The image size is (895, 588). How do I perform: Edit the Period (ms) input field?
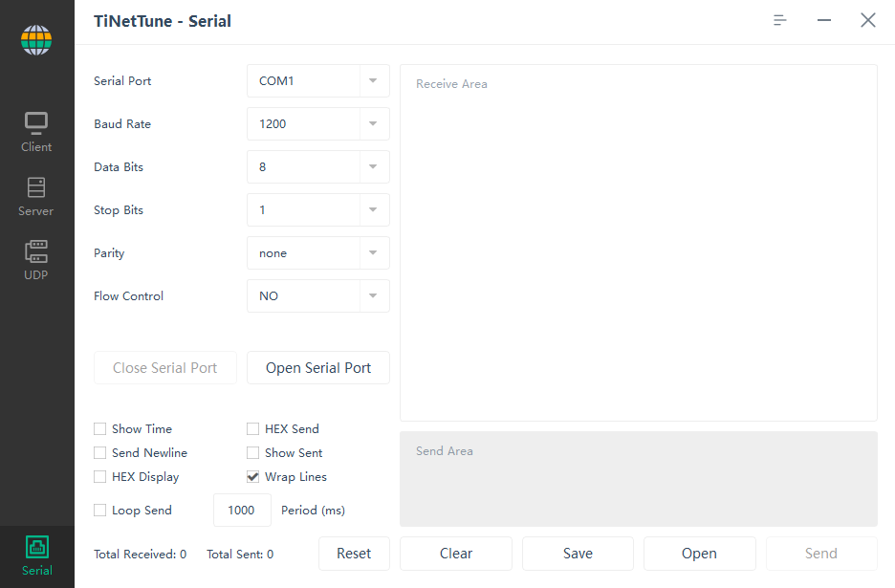(242, 510)
